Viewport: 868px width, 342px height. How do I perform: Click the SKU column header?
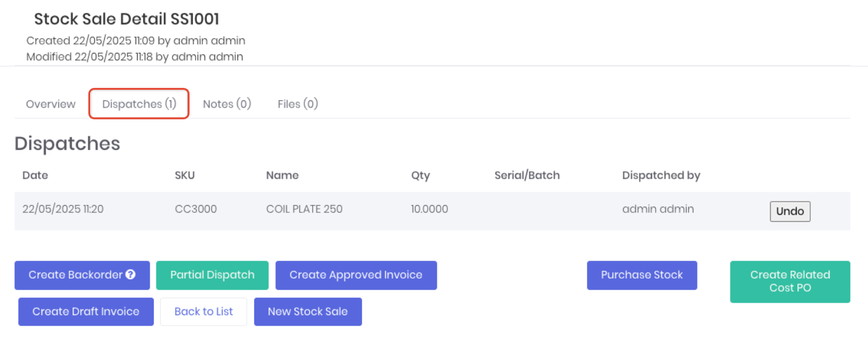coord(185,175)
